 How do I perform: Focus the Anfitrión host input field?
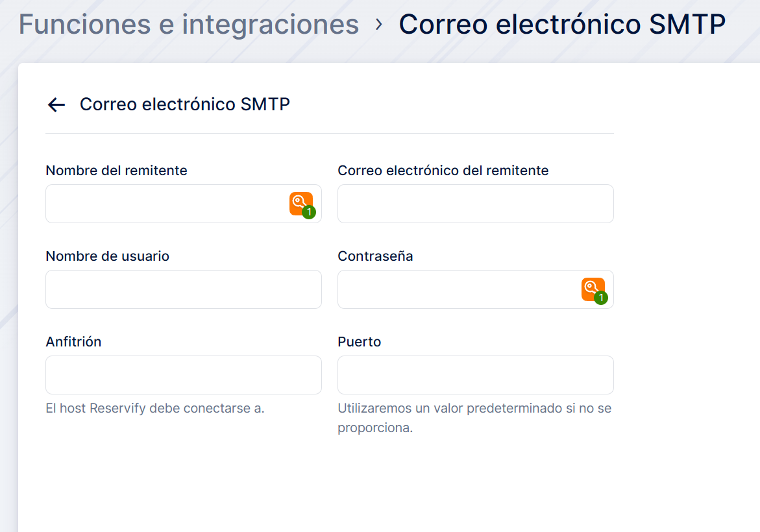click(x=183, y=375)
